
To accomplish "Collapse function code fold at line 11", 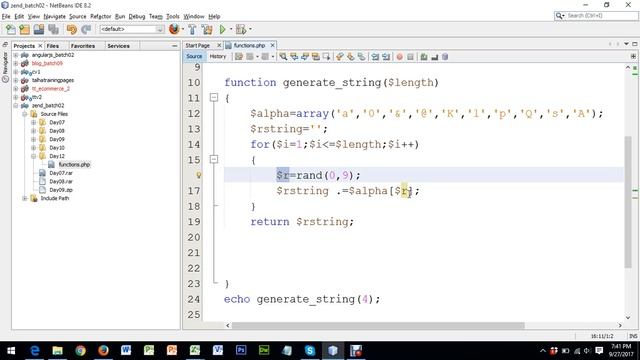I will (214, 98).
